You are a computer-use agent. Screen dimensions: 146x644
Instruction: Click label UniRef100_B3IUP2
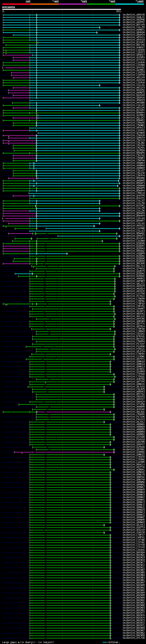134,42
